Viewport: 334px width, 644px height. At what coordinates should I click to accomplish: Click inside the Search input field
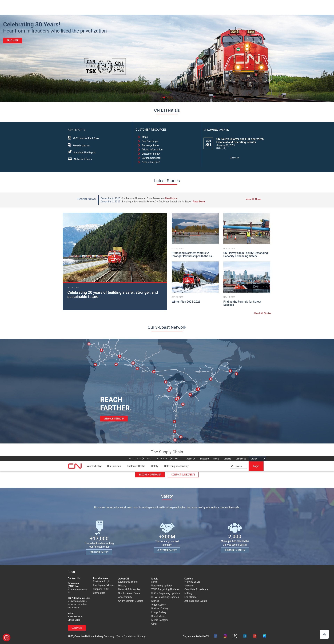(238, 466)
